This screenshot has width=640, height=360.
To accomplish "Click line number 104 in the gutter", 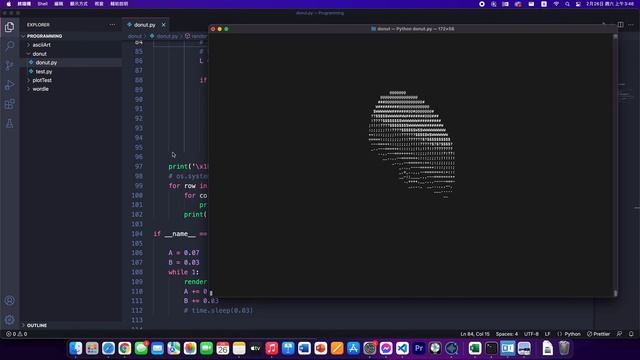I will click(137, 234).
